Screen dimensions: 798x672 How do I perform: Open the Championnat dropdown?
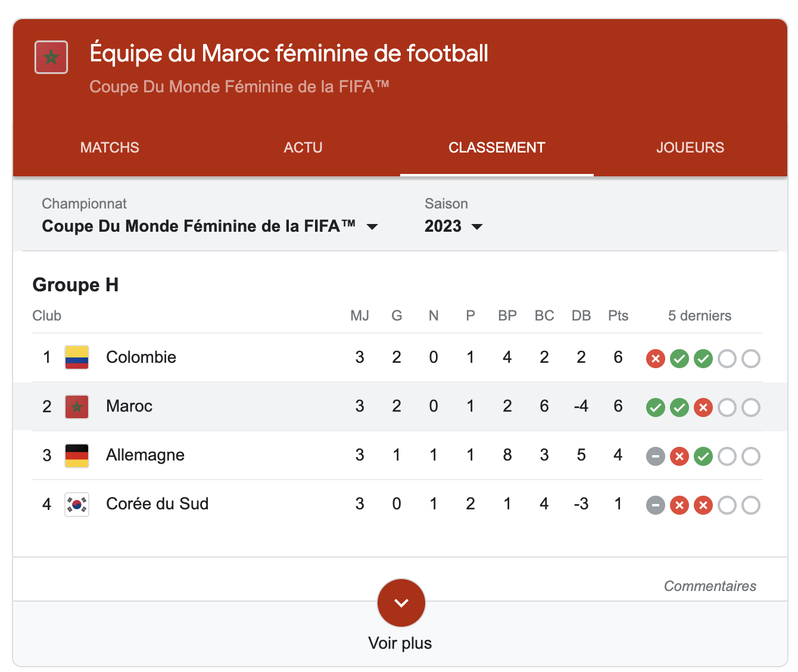pyautogui.click(x=210, y=226)
